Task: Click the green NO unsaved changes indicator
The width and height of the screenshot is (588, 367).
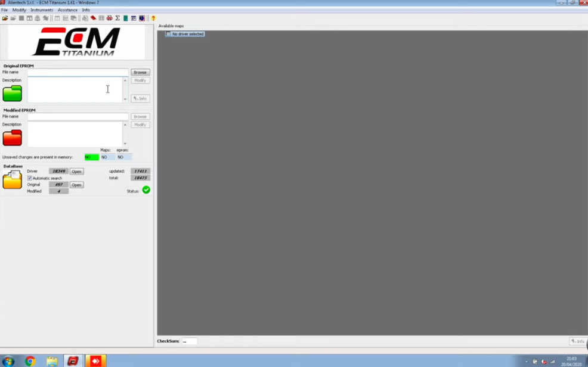Action: tap(91, 157)
